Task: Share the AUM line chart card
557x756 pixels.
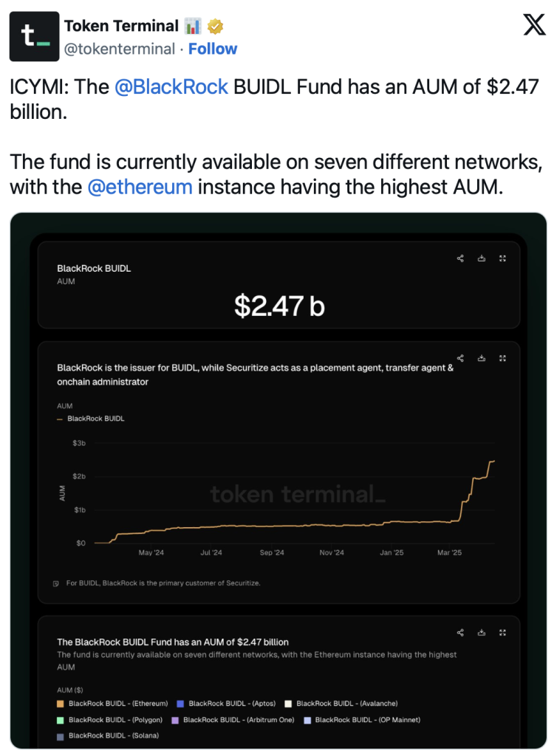Action: tap(460, 358)
